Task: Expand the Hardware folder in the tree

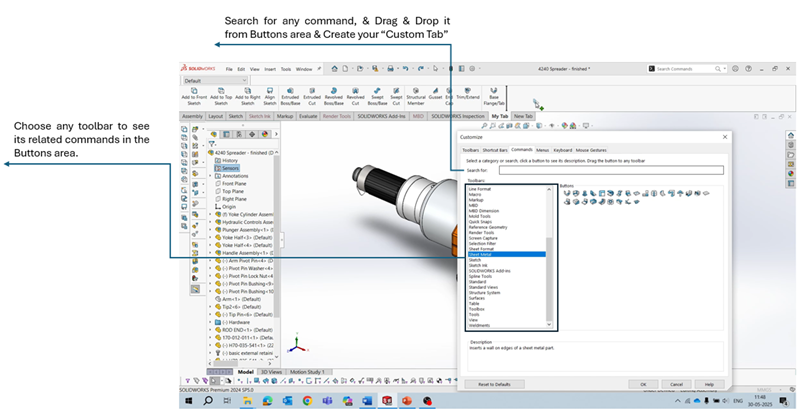Action: (211, 322)
